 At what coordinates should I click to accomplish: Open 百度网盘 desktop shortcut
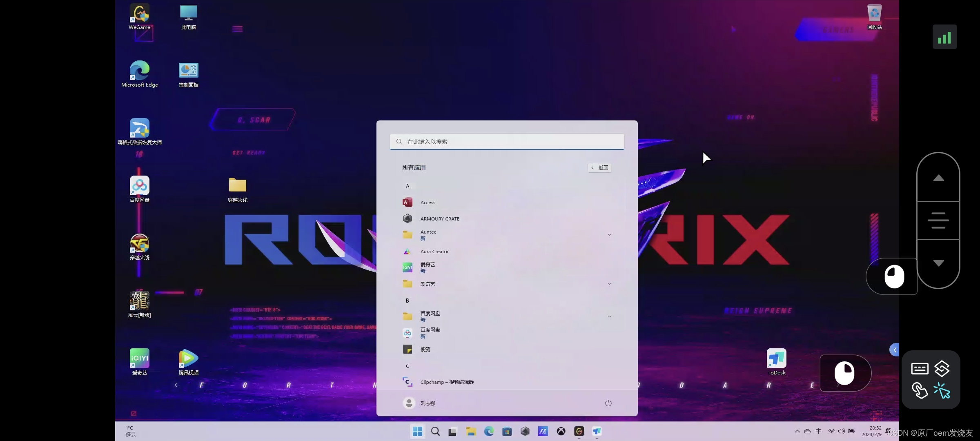pos(140,189)
